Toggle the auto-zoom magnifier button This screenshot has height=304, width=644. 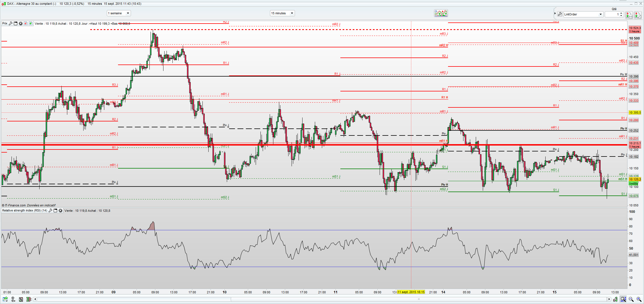(623, 299)
